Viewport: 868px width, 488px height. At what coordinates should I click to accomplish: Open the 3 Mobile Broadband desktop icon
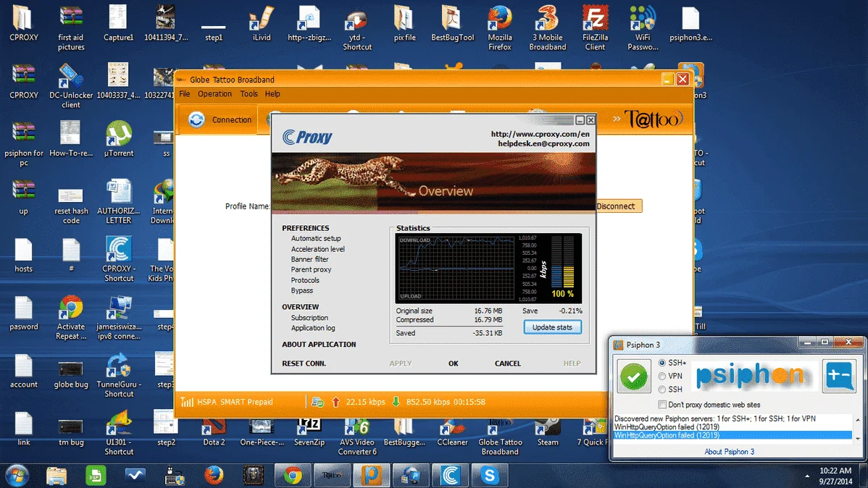point(547,27)
